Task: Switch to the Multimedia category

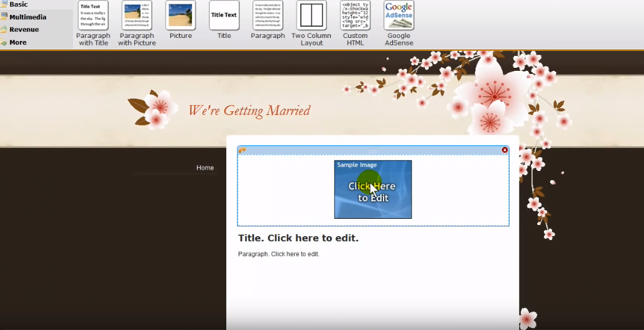Action: point(27,17)
